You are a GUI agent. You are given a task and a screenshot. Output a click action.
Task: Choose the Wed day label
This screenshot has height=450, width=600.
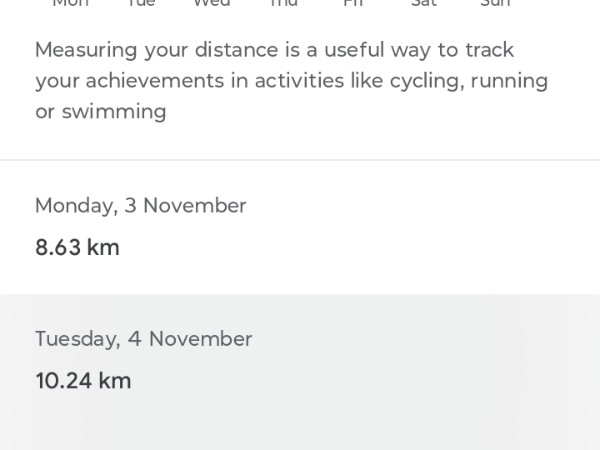click(212, 3)
